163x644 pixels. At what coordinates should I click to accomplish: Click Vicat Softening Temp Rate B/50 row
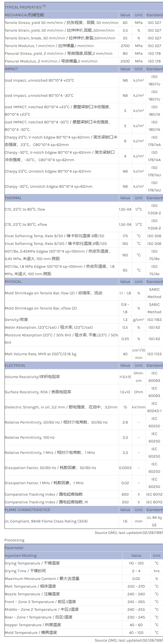[x=54, y=236]
